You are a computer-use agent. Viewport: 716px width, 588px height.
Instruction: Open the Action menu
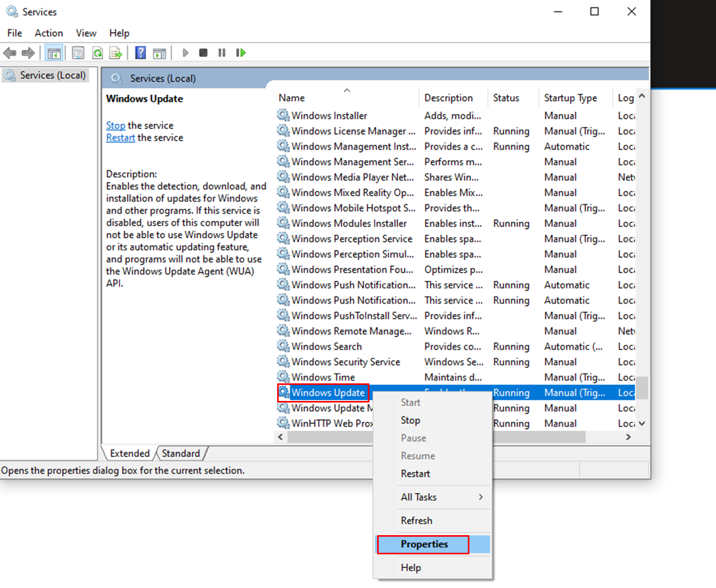[x=49, y=33]
